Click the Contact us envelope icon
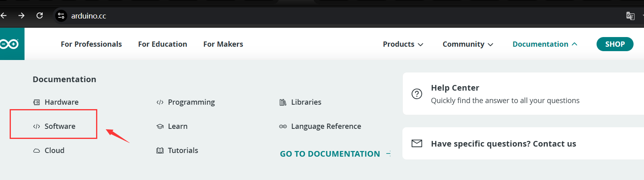This screenshot has height=180, width=644. tap(417, 143)
